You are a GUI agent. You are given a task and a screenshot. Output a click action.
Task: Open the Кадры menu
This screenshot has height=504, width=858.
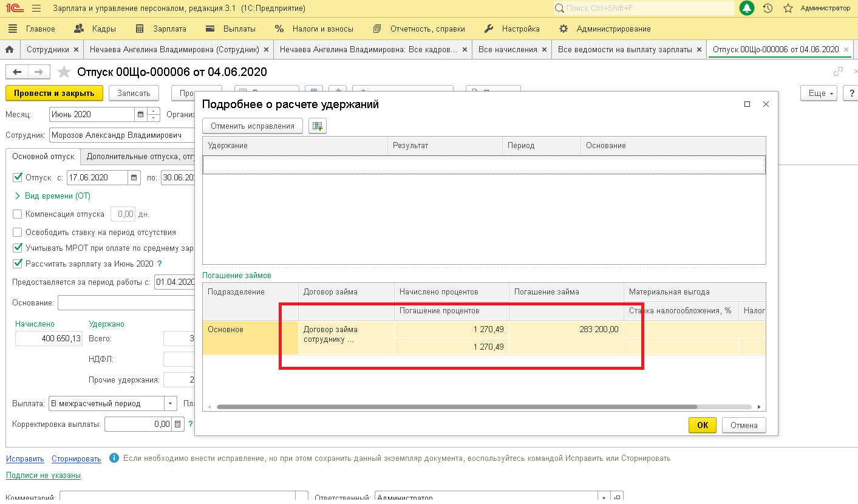pos(94,29)
